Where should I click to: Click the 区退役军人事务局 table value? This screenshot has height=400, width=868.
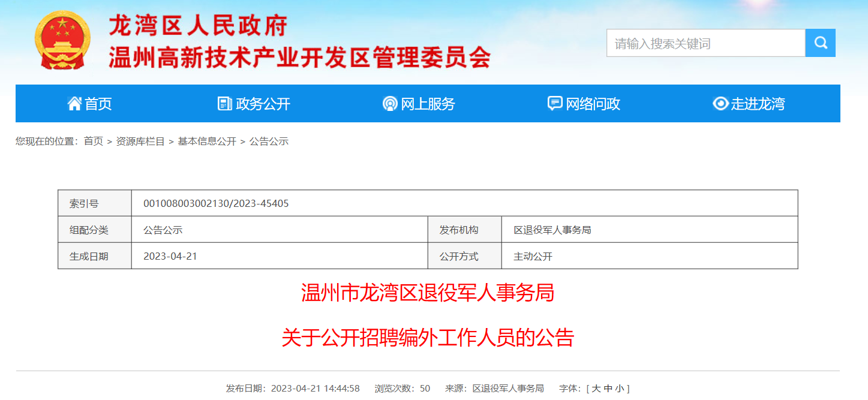(552, 230)
